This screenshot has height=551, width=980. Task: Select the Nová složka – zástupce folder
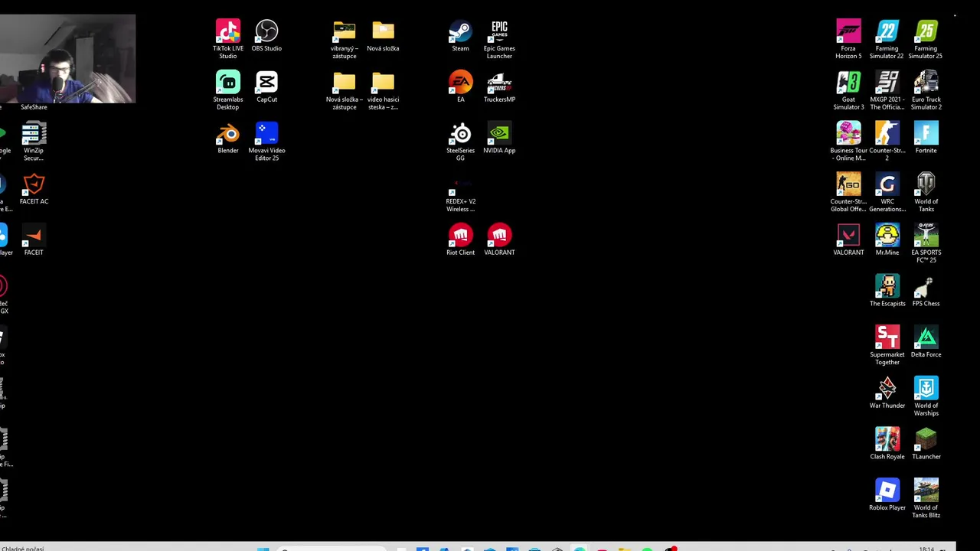(x=345, y=83)
